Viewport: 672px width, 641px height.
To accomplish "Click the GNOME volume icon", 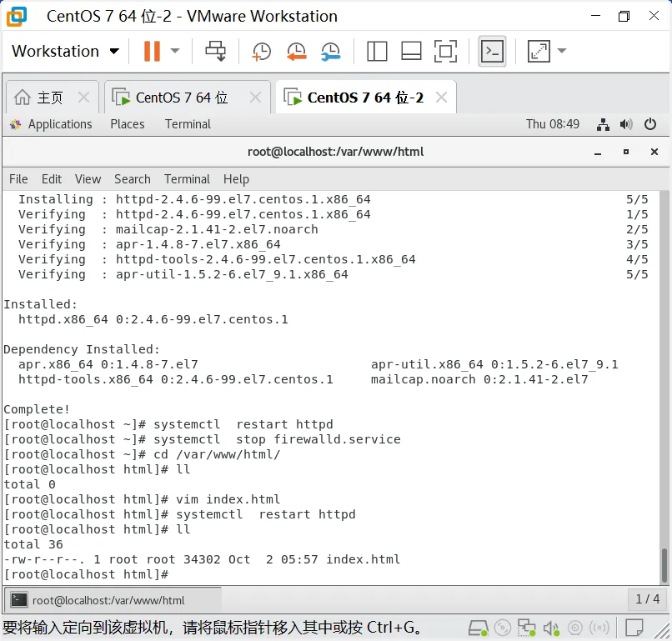I will tap(626, 125).
